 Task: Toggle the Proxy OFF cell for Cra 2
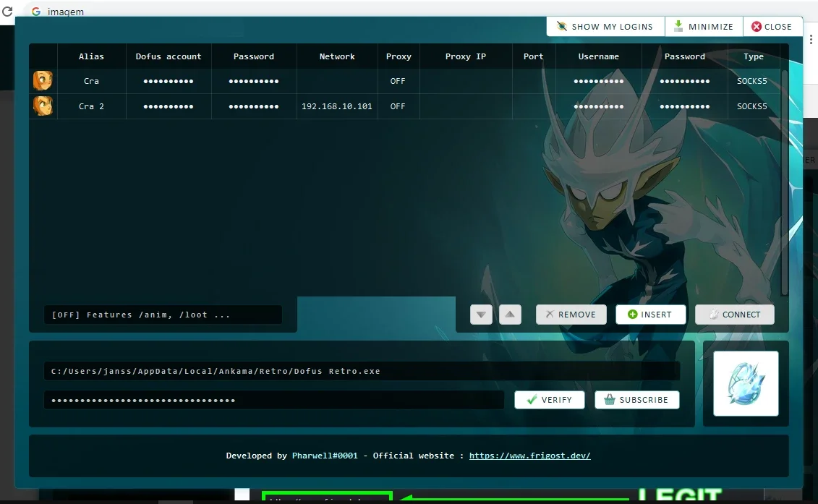click(x=398, y=106)
